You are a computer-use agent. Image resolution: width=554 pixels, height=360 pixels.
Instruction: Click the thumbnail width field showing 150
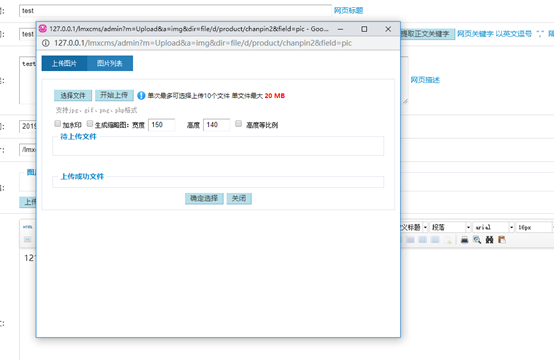(161, 125)
